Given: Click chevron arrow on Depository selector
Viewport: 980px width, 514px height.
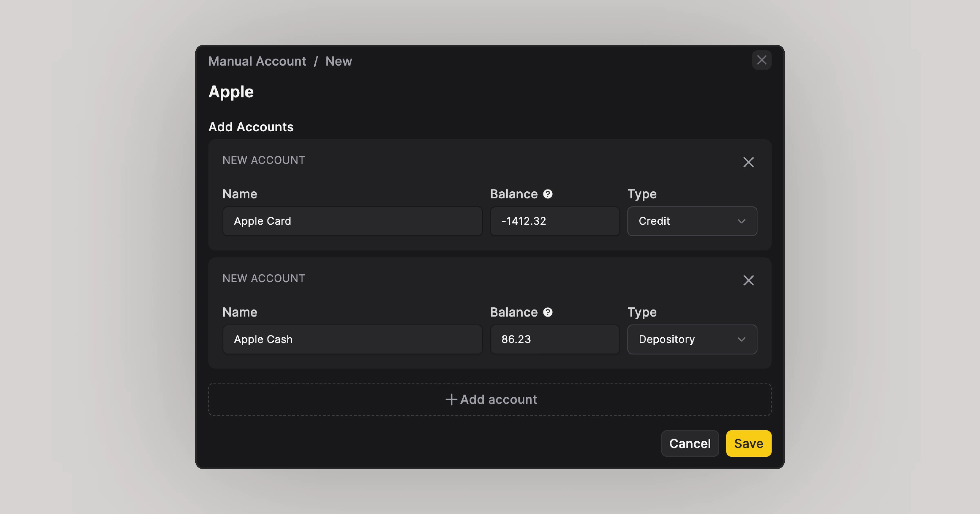Looking at the screenshot, I should pos(741,339).
